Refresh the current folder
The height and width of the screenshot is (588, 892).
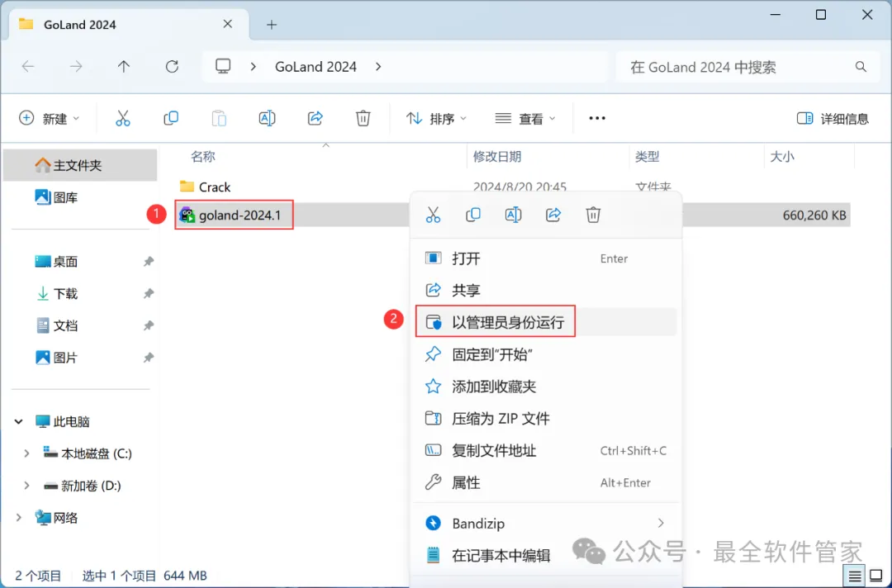coord(172,67)
